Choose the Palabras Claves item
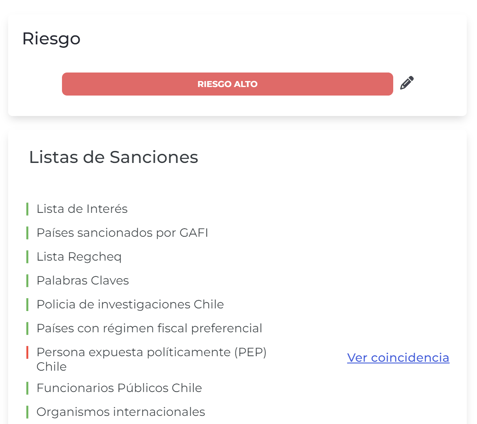This screenshot has width=477, height=424. tap(83, 281)
